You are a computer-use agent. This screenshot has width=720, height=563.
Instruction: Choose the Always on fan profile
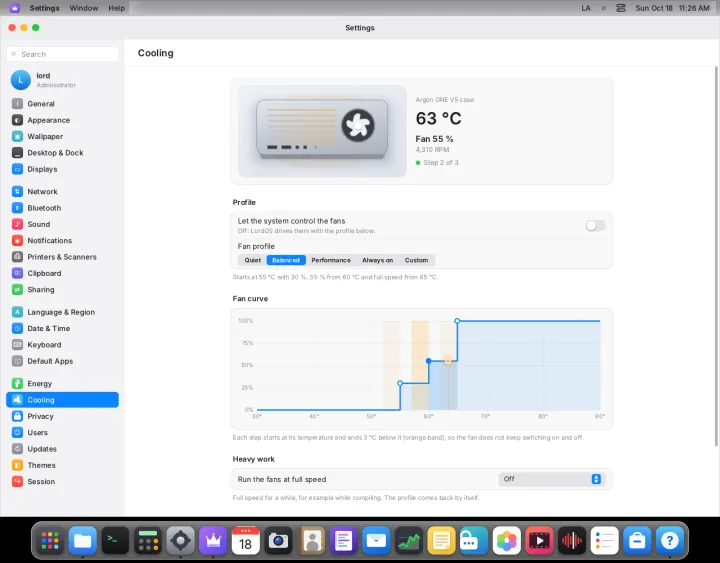tap(377, 260)
